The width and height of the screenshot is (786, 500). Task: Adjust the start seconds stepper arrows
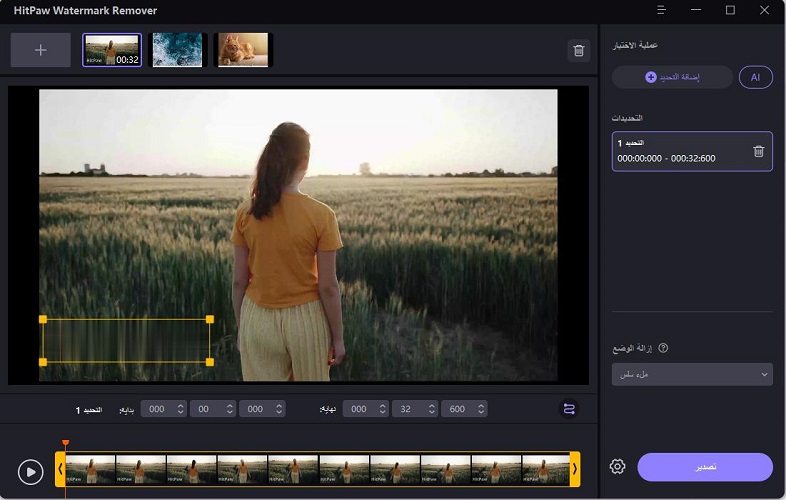tap(230, 409)
